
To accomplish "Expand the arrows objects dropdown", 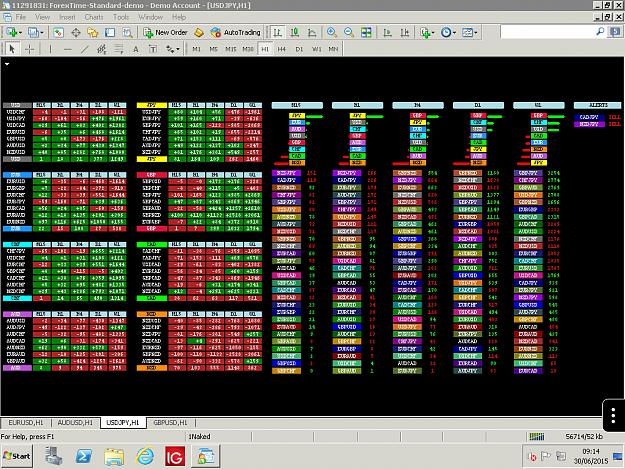I will [178, 49].
